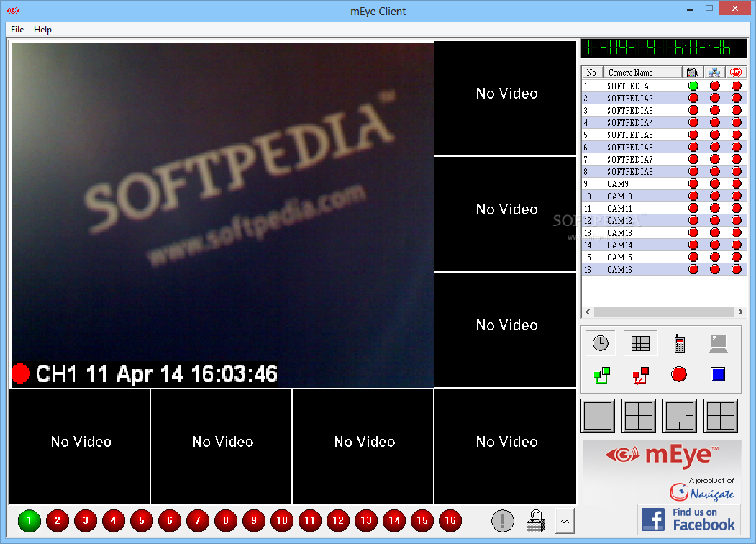
Task: Select the CH1 live video pane
Action: [222, 215]
